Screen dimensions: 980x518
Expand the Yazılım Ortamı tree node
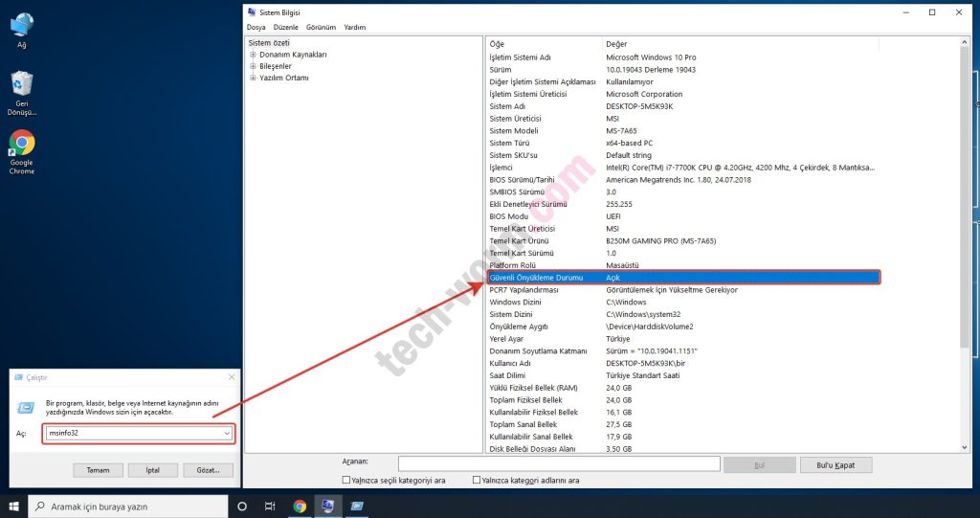[x=253, y=78]
